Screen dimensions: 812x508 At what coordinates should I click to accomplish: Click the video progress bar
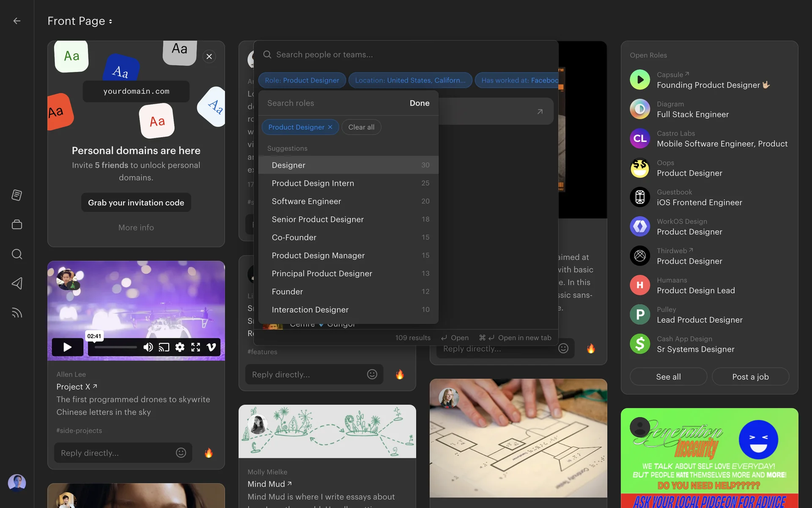tap(115, 347)
